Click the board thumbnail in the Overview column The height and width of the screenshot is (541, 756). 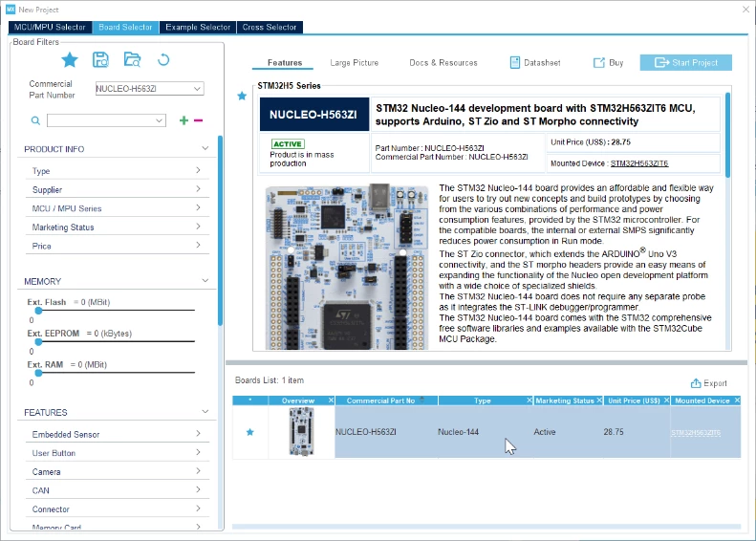(302, 431)
